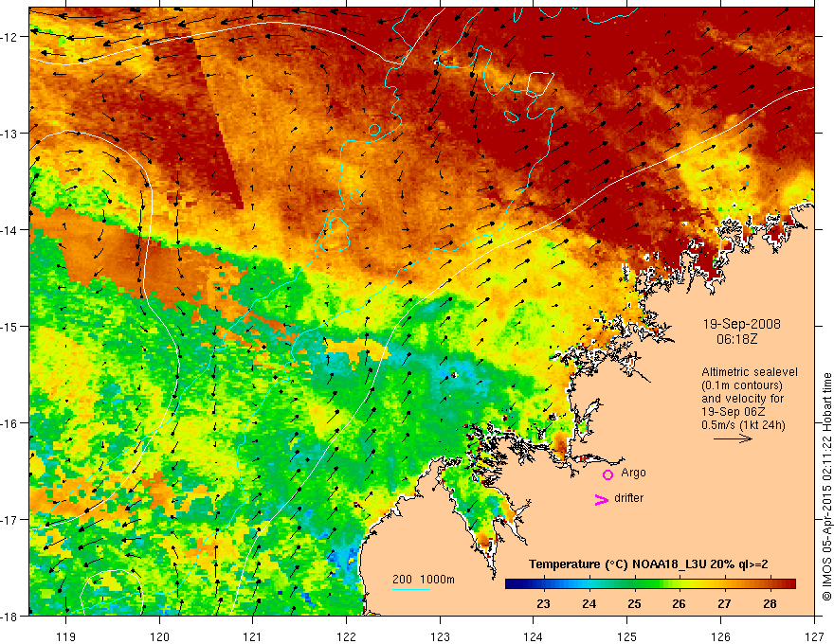Viewport: 834px width, 644px height.
Task: Click the Temperature NOAA18_L3U colorbar title
Action: pyautogui.click(x=648, y=564)
